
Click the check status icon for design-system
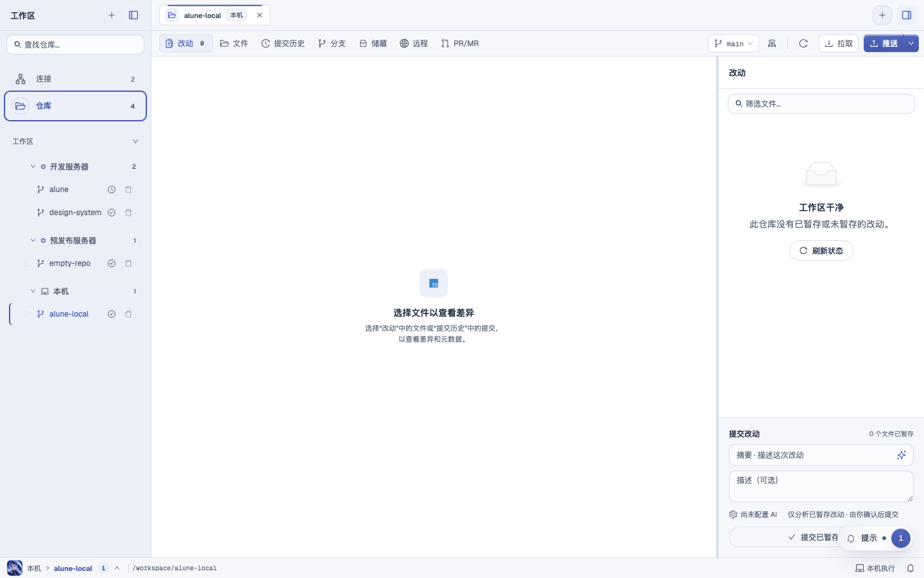(x=112, y=213)
